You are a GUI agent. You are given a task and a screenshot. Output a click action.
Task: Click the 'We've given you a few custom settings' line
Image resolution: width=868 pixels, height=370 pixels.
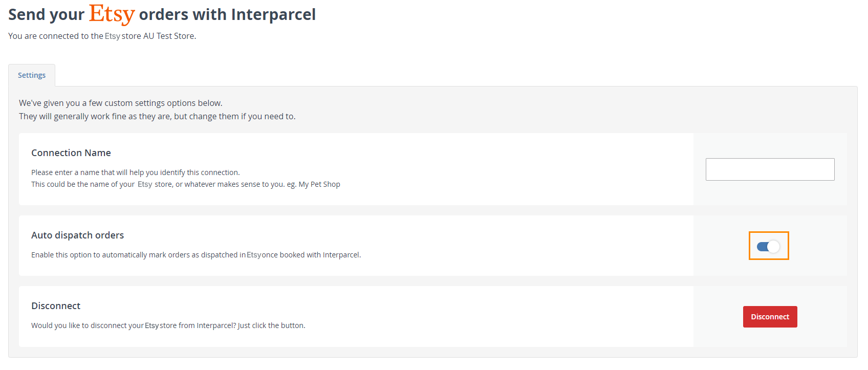[121, 103]
